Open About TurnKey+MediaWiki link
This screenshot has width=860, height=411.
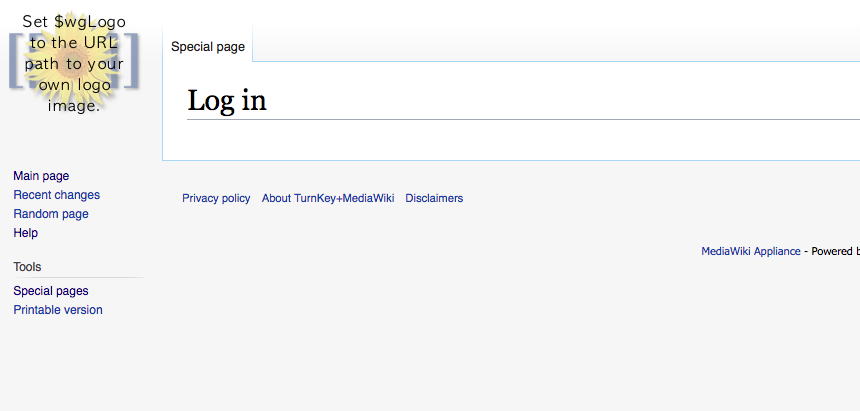(327, 198)
